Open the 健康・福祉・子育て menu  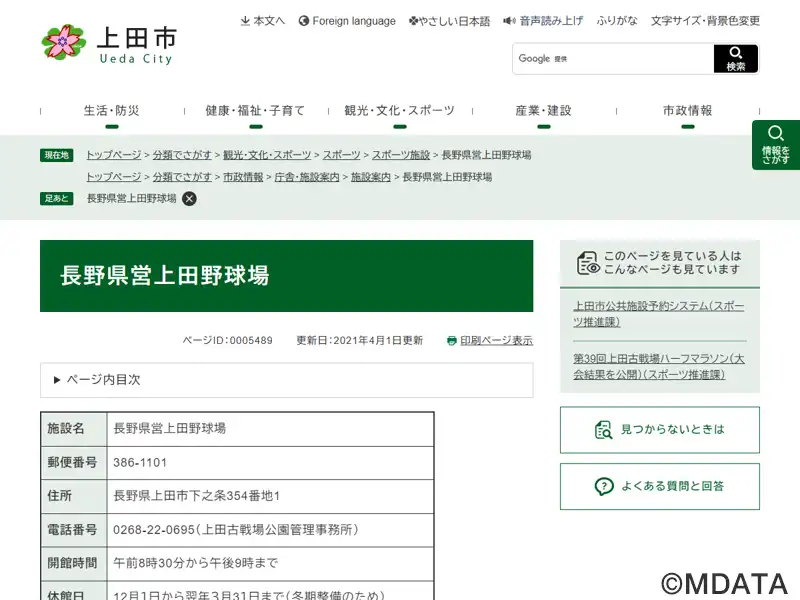tap(255, 111)
